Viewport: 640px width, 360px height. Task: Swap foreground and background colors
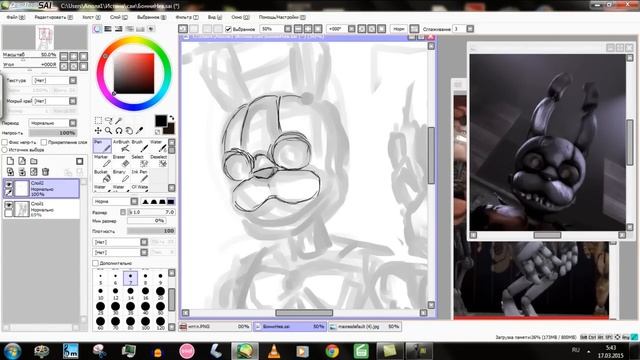pyautogui.click(x=171, y=118)
